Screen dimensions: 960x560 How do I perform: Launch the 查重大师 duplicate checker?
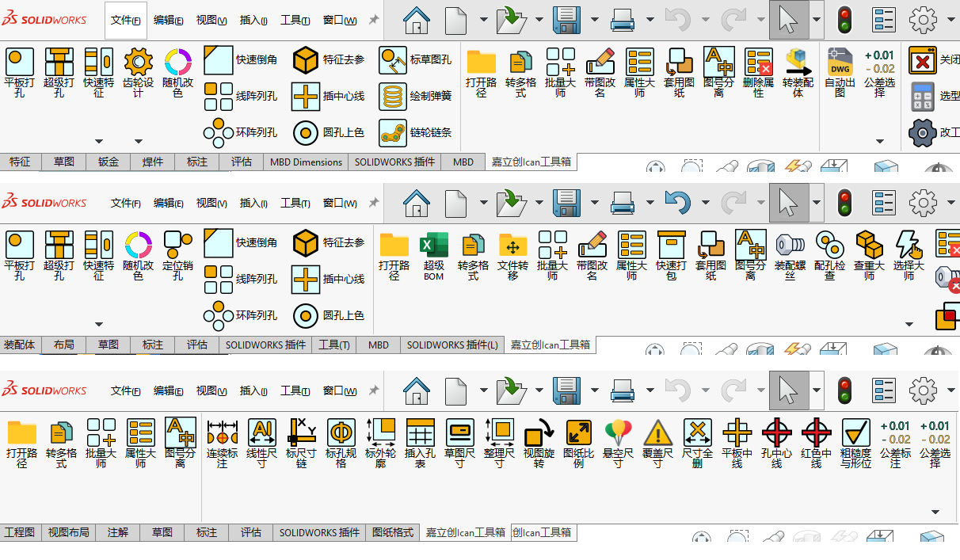coord(869,256)
